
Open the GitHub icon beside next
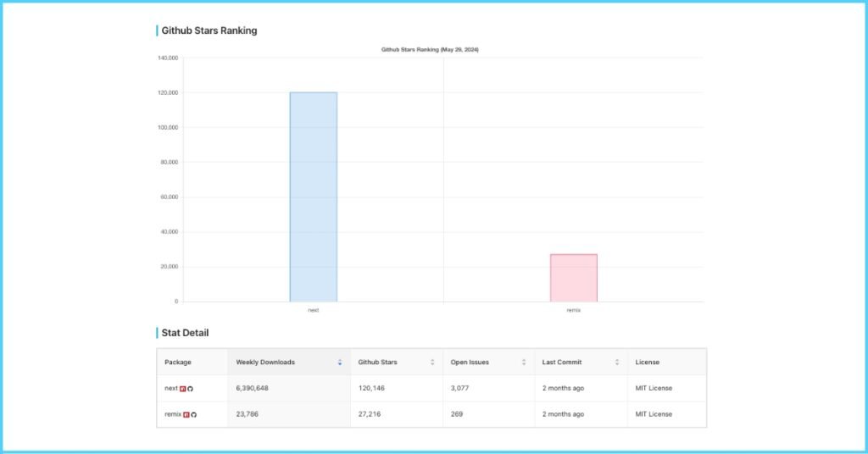click(190, 389)
